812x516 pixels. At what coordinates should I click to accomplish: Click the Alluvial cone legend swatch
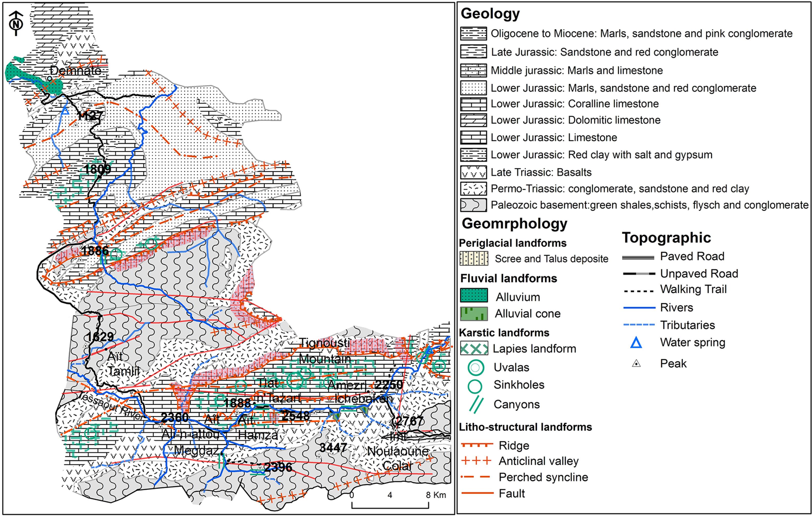point(474,313)
